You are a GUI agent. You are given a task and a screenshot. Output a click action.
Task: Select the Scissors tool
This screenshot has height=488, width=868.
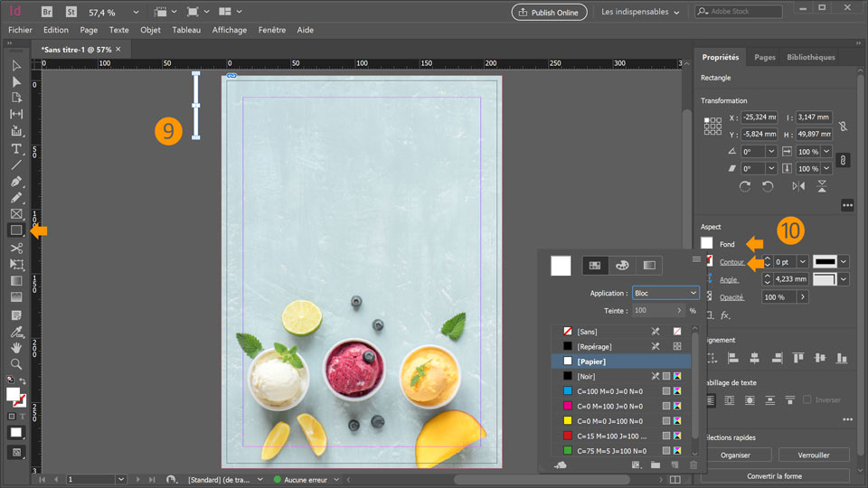(16, 249)
